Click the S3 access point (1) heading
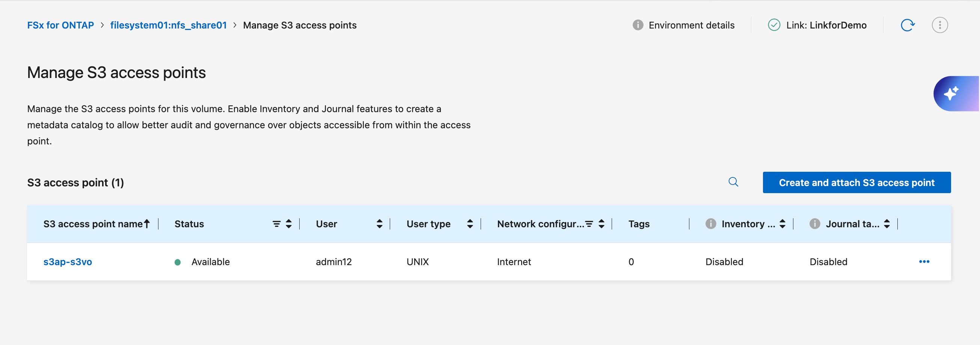The width and height of the screenshot is (980, 345). 75,183
